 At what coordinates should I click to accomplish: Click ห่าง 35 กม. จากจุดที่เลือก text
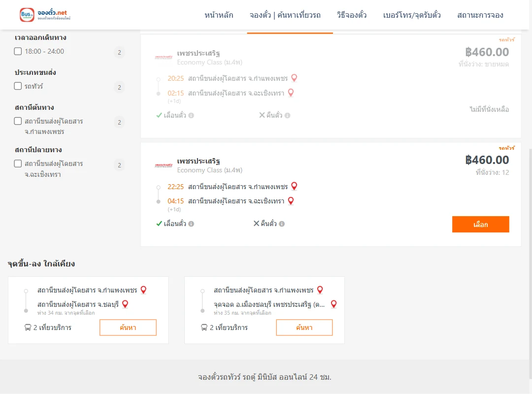[242, 313]
